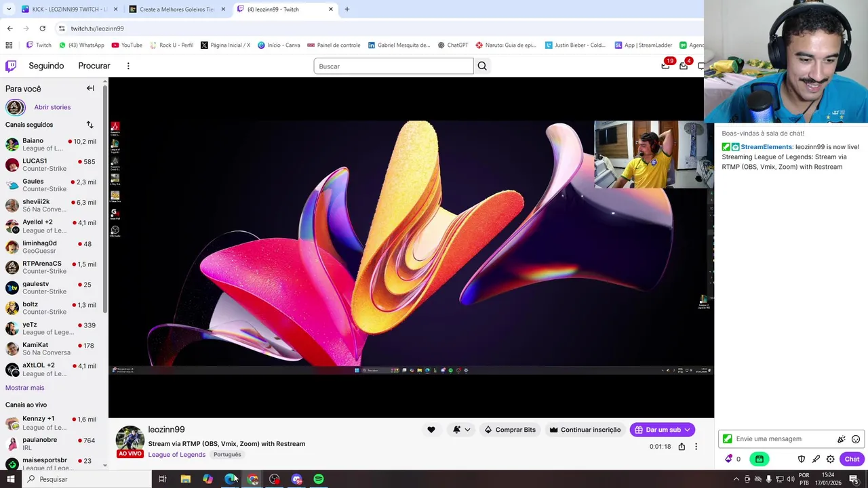Open the celebration effects icon in chat box
Viewport: 868px width, 488px height.
pos(842,439)
